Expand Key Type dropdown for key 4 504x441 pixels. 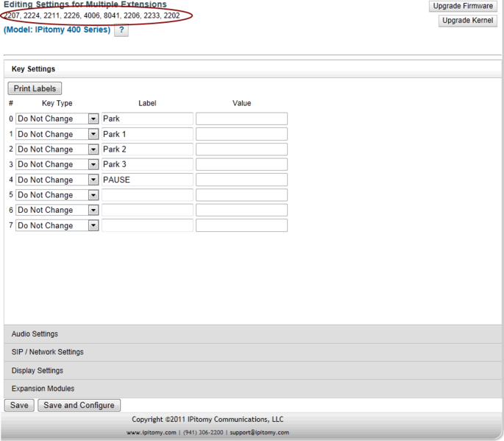click(x=57, y=180)
